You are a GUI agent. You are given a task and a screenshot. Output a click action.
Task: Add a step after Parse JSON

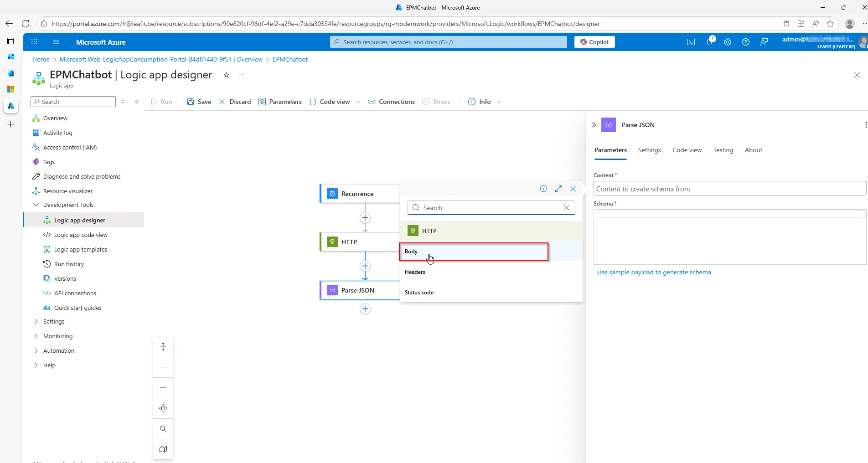(x=365, y=309)
